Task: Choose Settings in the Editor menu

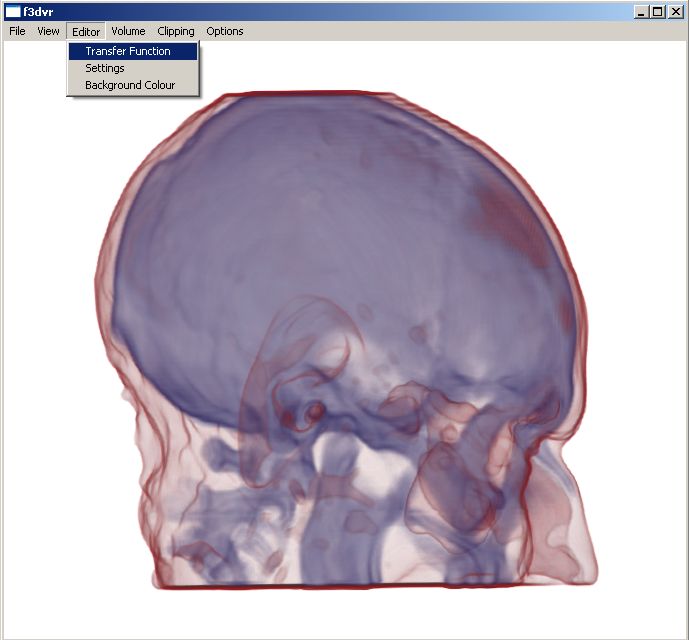Action: tap(133, 68)
